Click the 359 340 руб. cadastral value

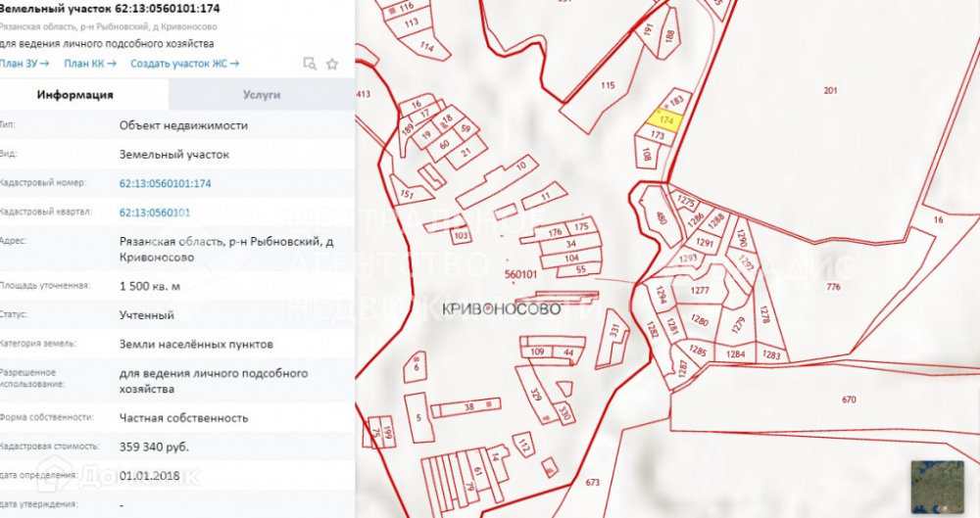point(155,447)
